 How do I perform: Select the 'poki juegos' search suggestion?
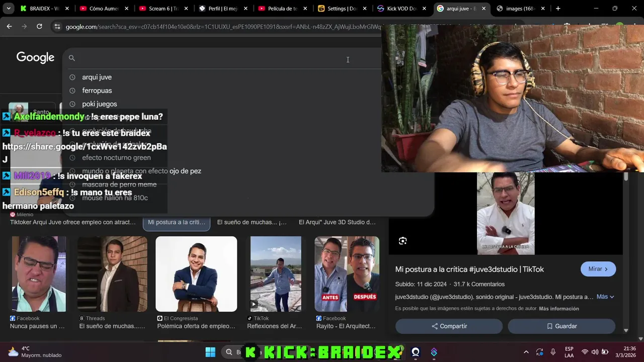[x=100, y=104]
